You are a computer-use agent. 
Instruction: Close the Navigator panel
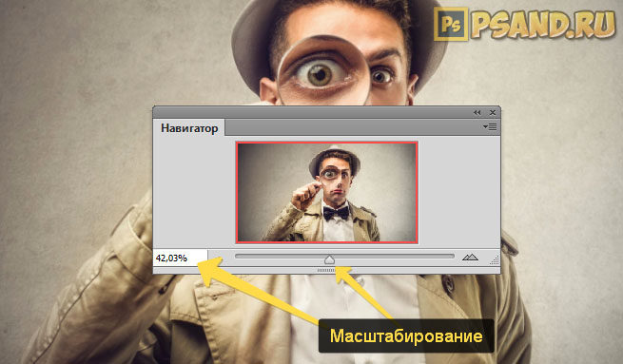click(493, 113)
